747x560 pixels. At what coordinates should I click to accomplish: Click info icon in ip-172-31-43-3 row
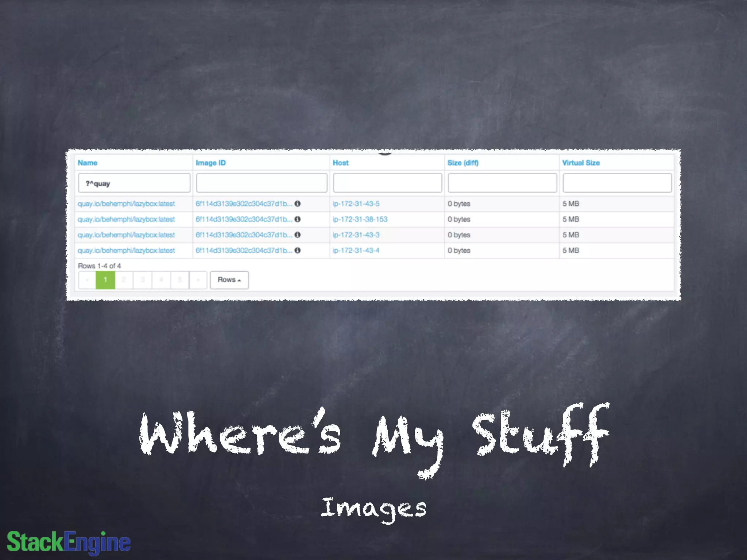[298, 235]
